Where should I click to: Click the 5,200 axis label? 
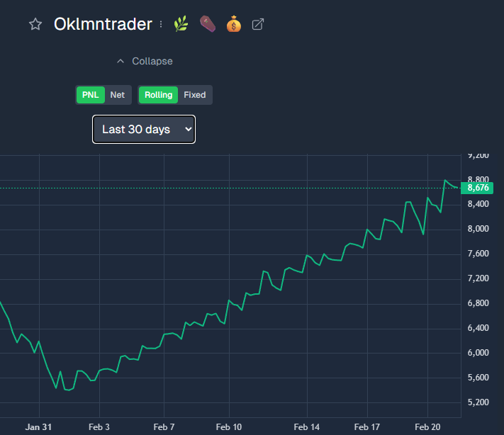click(478, 402)
